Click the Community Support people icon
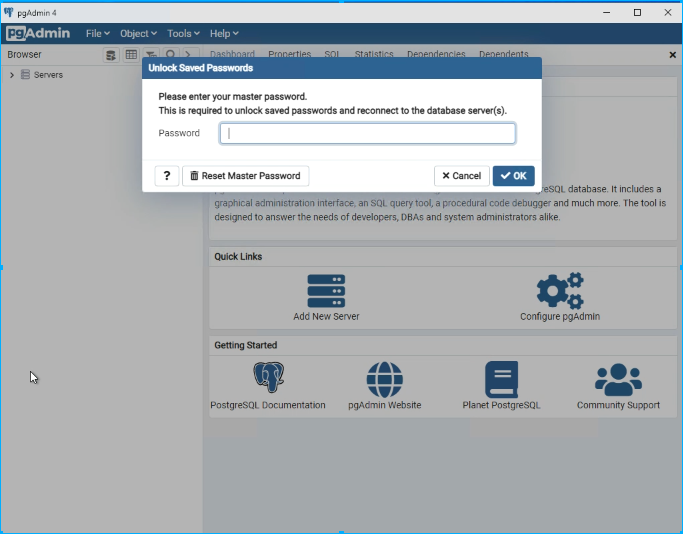 618,380
